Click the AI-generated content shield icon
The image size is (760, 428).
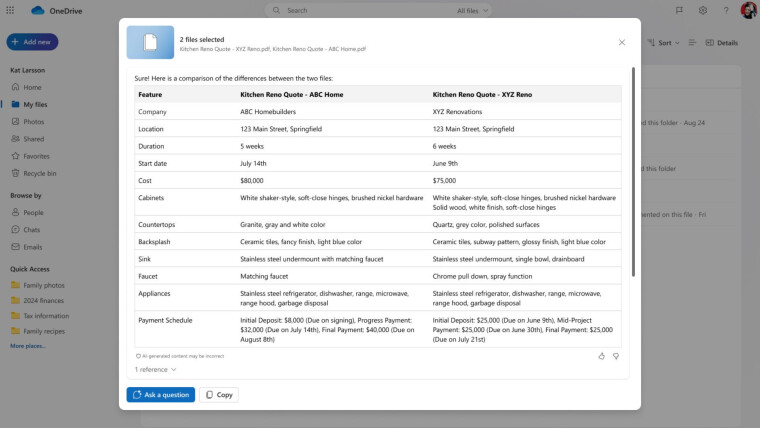coord(138,356)
